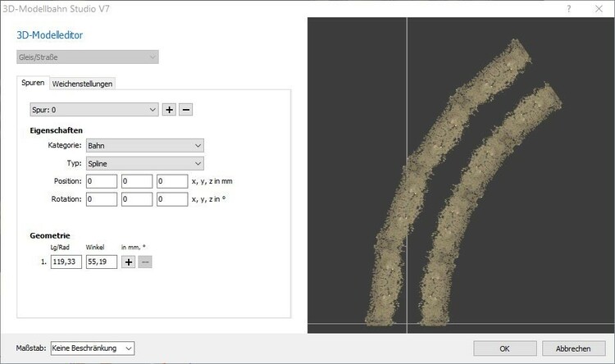The height and width of the screenshot is (364, 615).
Task: Click the Eigenschaften section label
Action: click(x=56, y=130)
